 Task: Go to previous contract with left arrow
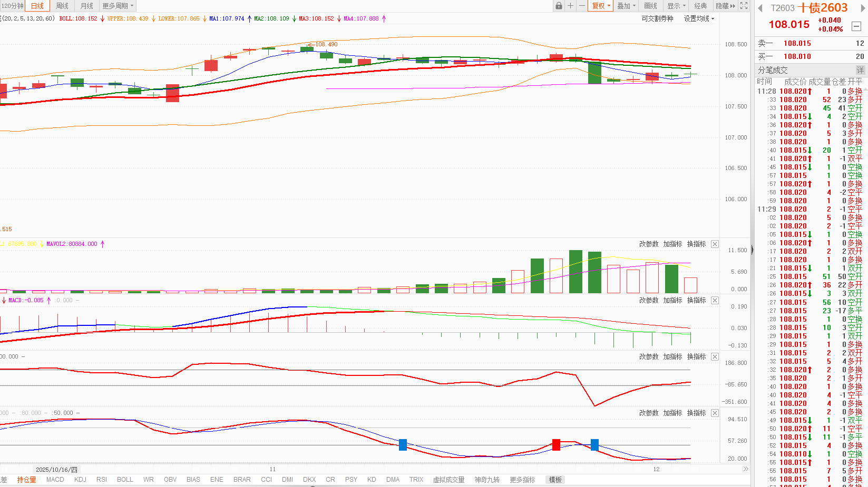pos(760,8)
